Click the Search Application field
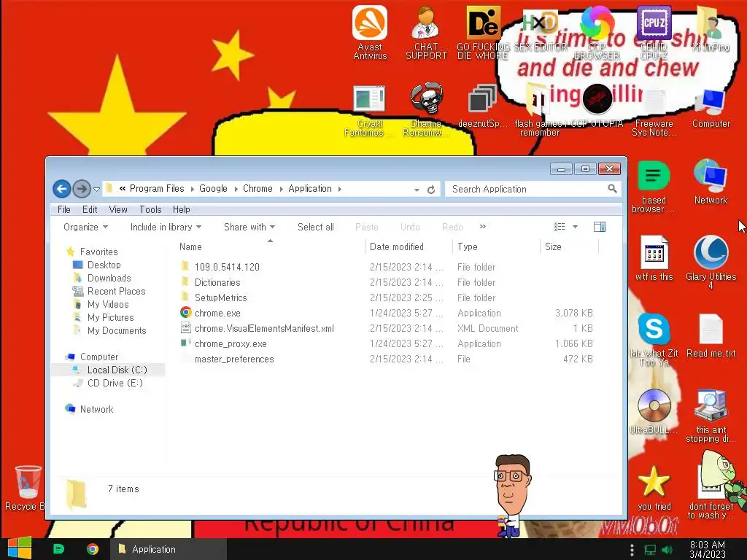Screen dimensions: 747x560 click(x=533, y=189)
